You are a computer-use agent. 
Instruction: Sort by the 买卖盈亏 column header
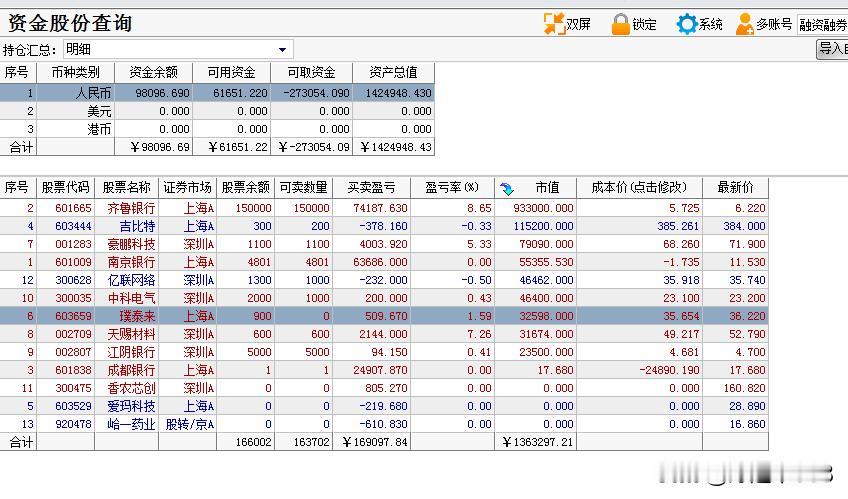pos(372,188)
